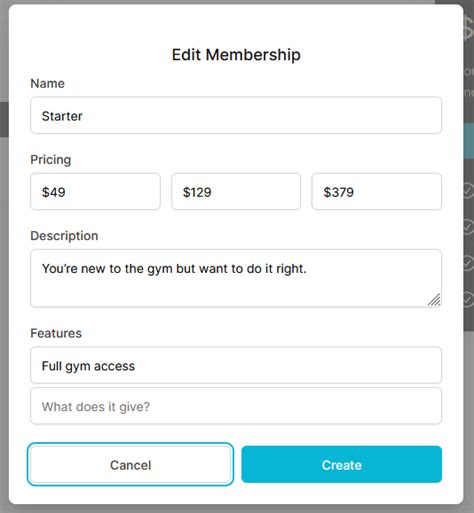The height and width of the screenshot is (513, 474).
Task: Select the $49 pricing field
Action: [95, 192]
